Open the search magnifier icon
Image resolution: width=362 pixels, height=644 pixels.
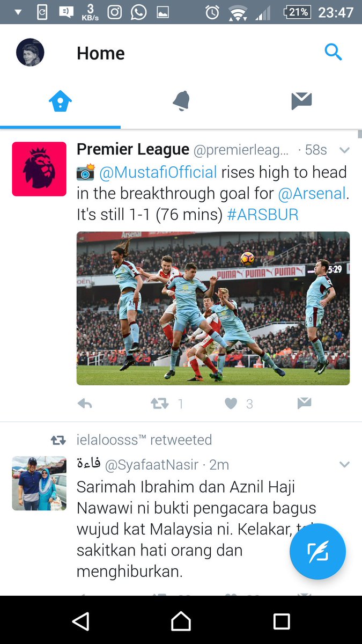(333, 52)
